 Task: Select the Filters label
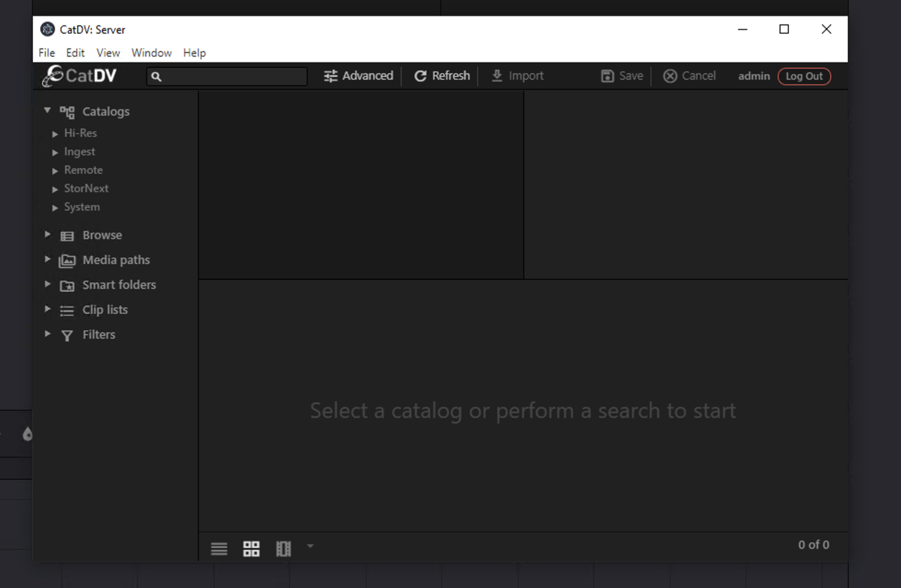[99, 335]
